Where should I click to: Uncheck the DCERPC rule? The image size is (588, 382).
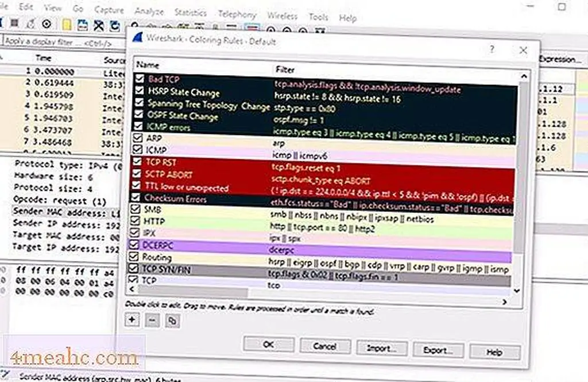coord(134,244)
